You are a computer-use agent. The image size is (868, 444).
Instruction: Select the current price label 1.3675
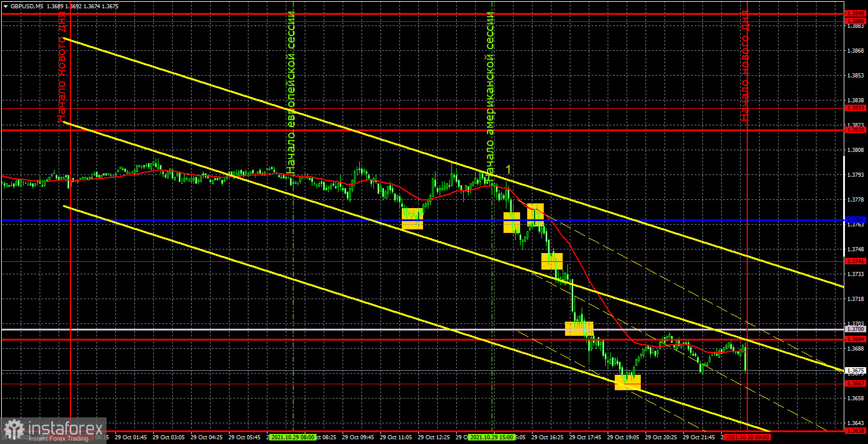click(856, 371)
